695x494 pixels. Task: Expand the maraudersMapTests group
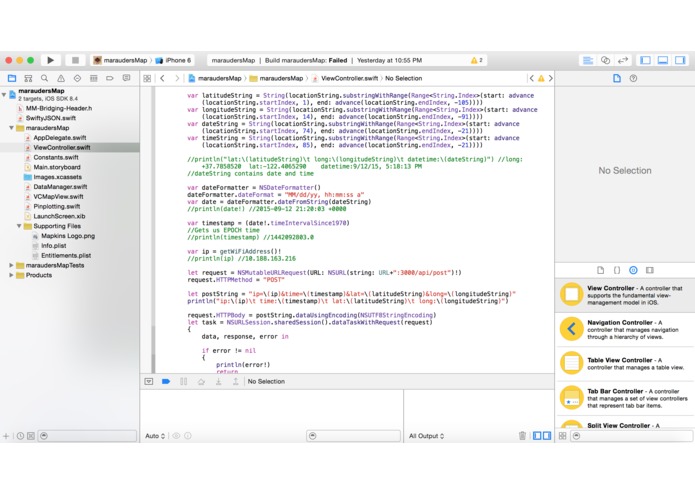(x=12, y=265)
